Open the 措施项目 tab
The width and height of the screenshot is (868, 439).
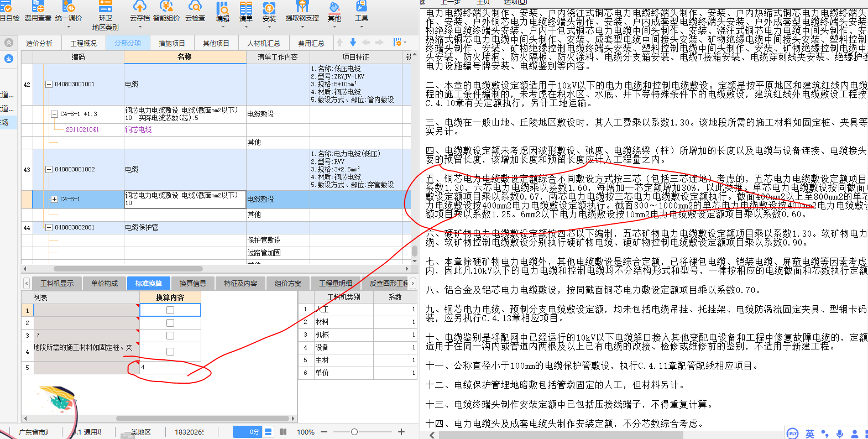click(x=172, y=43)
